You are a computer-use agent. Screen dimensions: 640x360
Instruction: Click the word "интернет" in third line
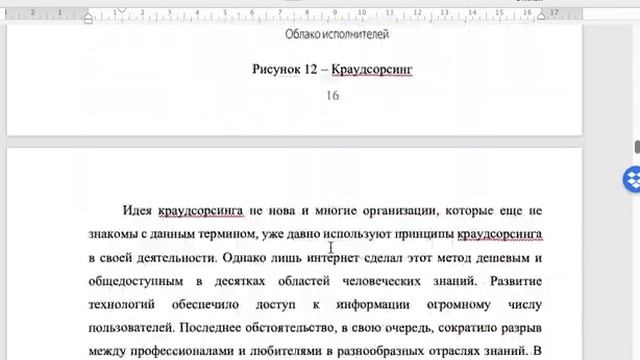[x=333, y=258]
